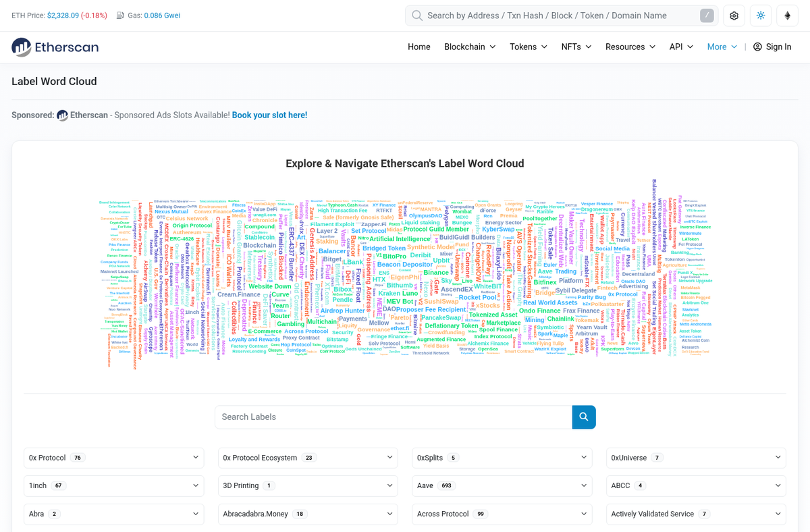Expand the ABCC label dropdown
Viewport: 810px width, 532px height.
pos(696,486)
